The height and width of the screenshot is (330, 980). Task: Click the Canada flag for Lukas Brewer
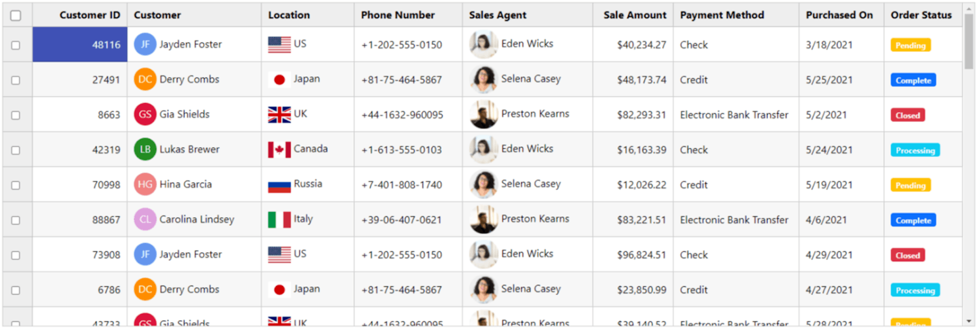(279, 150)
